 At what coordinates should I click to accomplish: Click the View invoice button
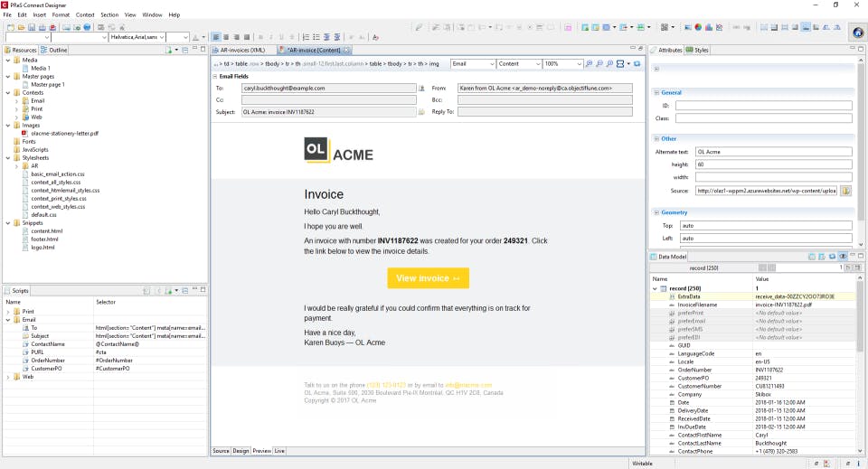pyautogui.click(x=428, y=278)
